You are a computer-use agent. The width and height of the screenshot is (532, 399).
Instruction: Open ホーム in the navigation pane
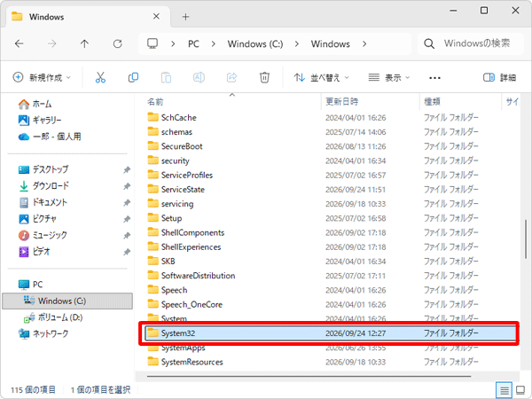point(35,104)
